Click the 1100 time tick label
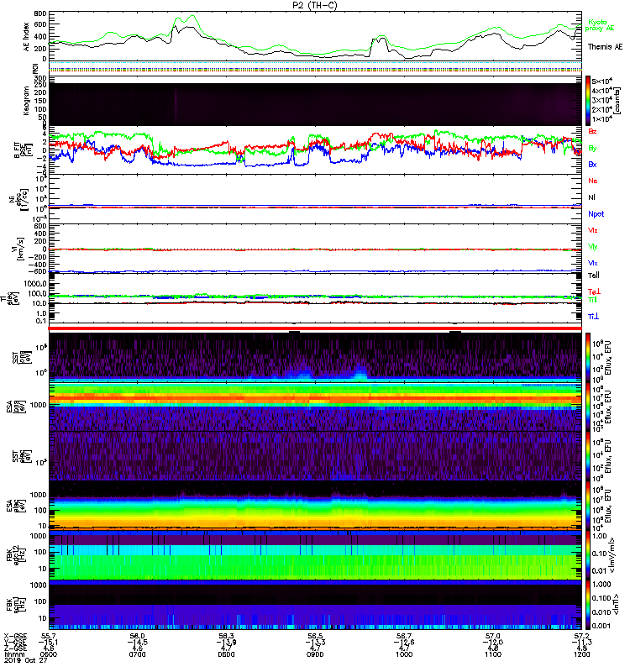This screenshot has height=672, width=630. [493, 654]
